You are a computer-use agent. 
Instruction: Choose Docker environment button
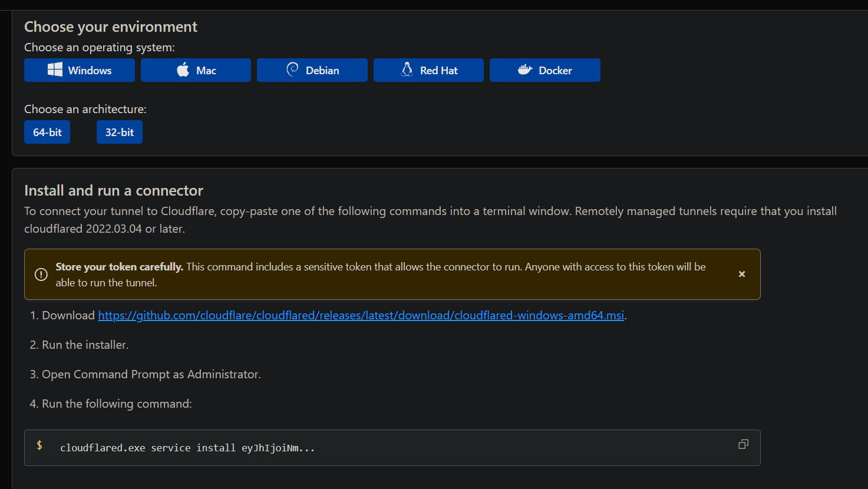click(545, 70)
